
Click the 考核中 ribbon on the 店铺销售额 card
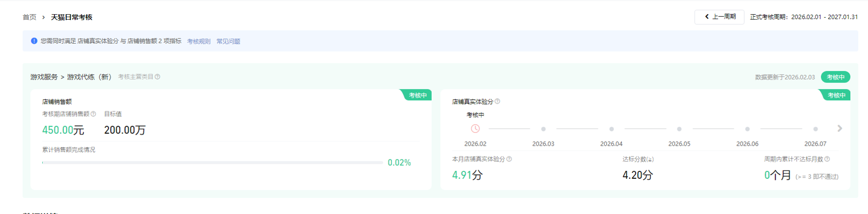point(417,95)
